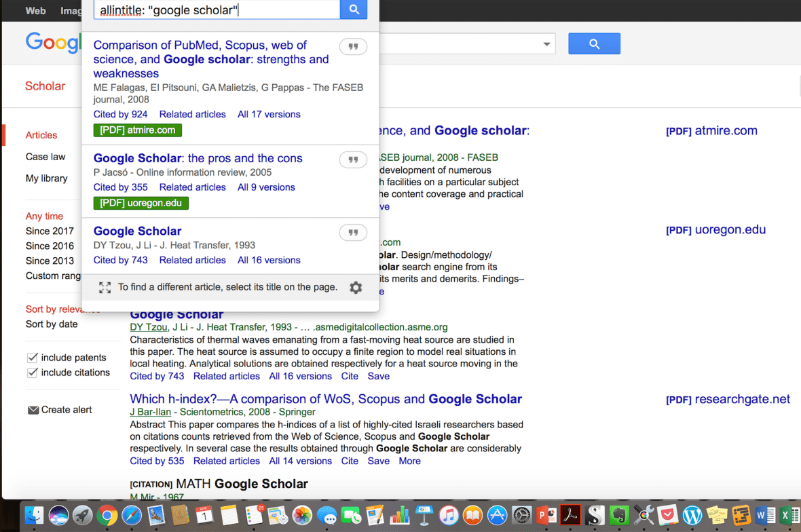Expand More options under the h-index result
Image resolution: width=801 pixels, height=532 pixels.
409,461
